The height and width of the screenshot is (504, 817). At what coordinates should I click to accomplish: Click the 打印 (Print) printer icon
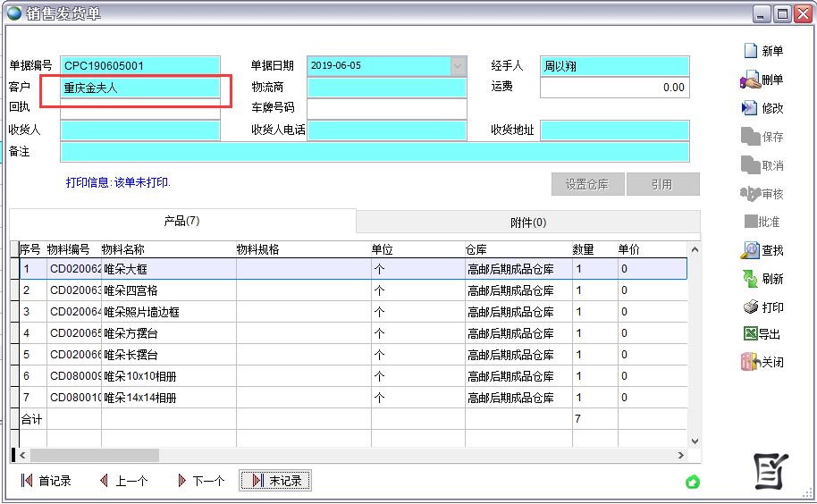pos(750,307)
